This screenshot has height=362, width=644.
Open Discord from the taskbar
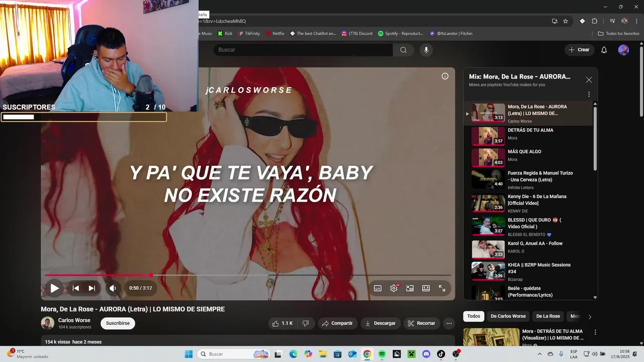pyautogui.click(x=426, y=354)
